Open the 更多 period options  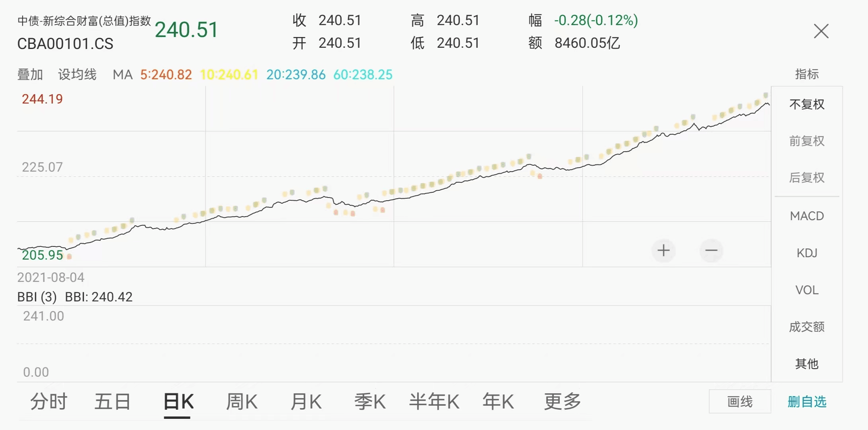coord(562,401)
